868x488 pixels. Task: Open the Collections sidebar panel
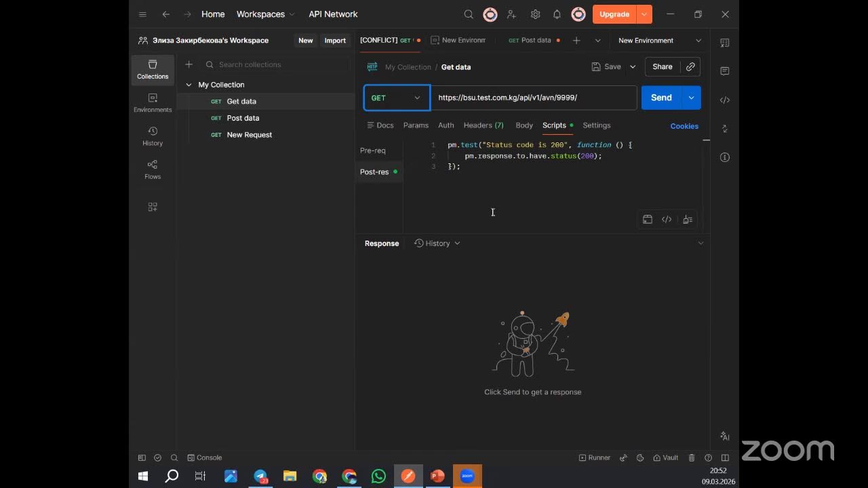[x=153, y=70]
